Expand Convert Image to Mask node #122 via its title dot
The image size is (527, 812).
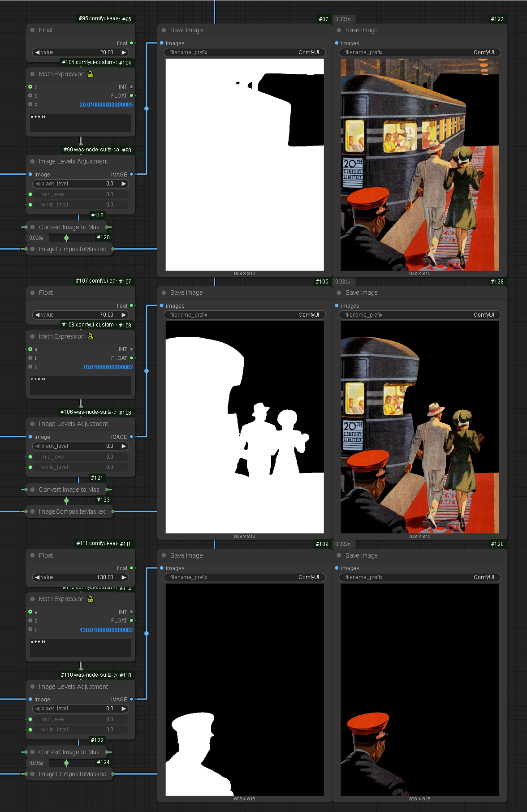33,752
